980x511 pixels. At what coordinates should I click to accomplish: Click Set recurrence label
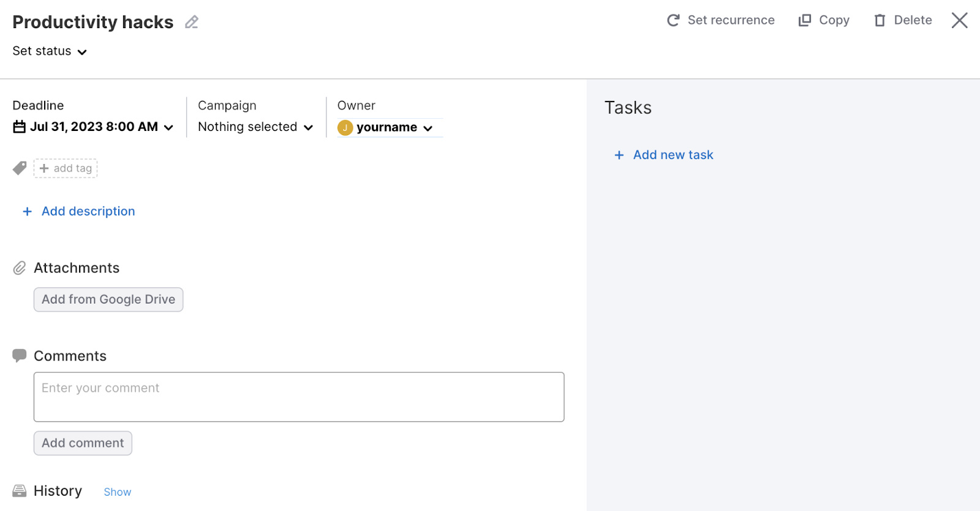point(731,20)
